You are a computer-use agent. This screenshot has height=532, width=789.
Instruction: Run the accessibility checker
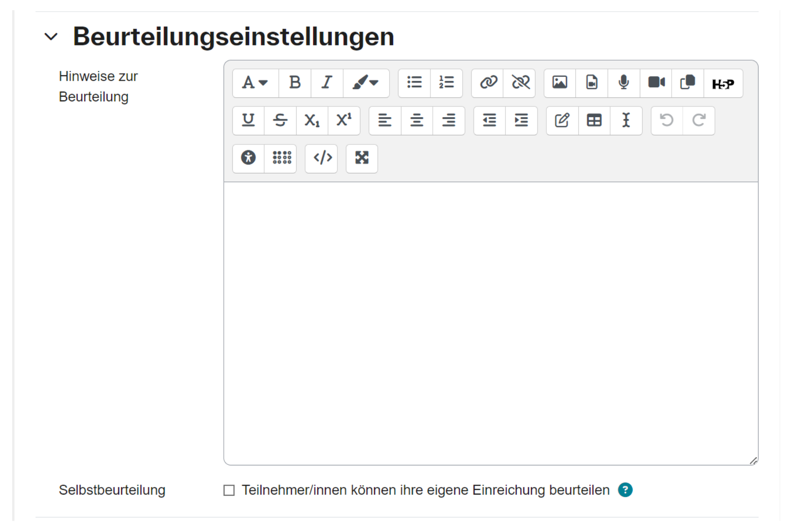point(248,159)
